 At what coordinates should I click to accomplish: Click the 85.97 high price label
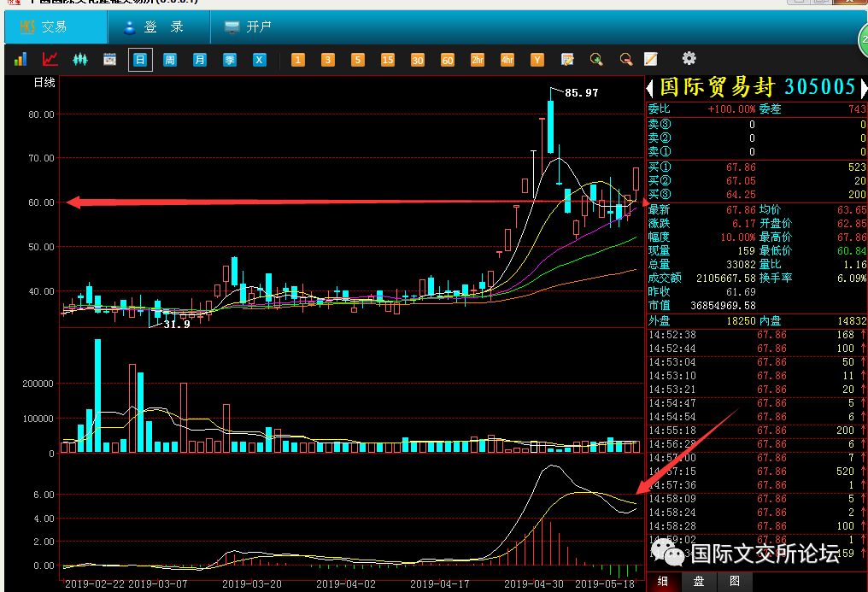coord(581,93)
